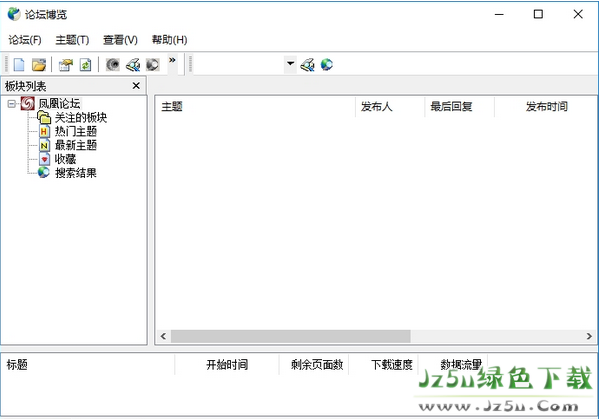Click the H icon beside 热门主题
Viewport: 599px width, 419px height.
point(44,131)
